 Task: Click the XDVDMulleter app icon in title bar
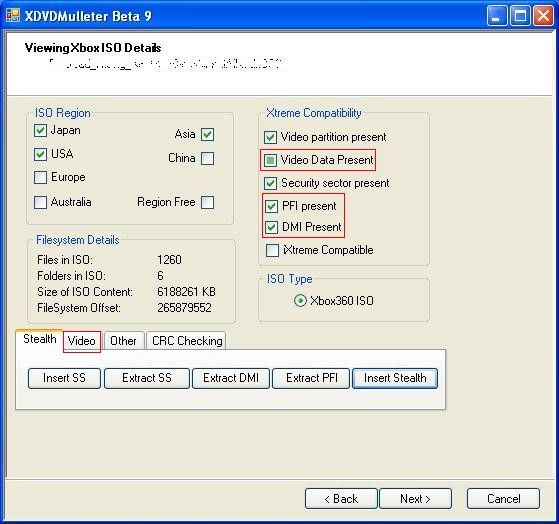(x=13, y=15)
